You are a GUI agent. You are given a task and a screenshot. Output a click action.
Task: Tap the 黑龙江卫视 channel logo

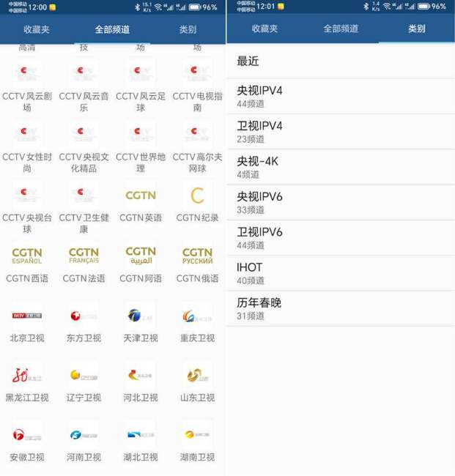(x=27, y=376)
